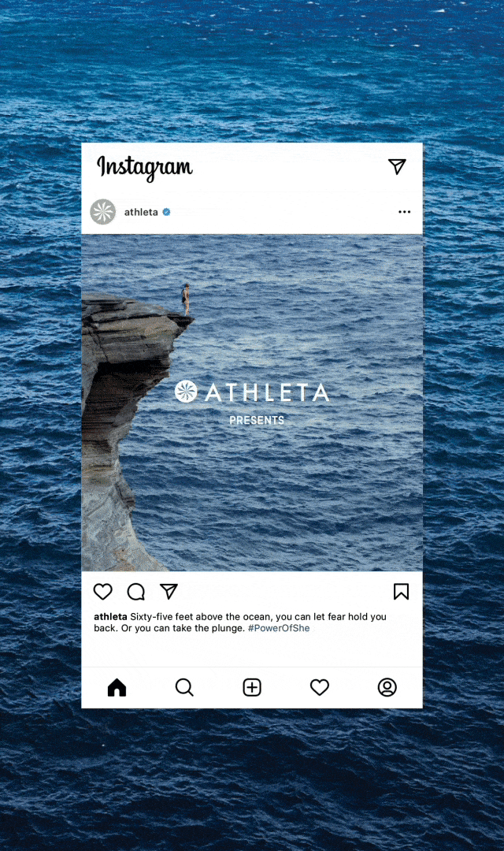Click verified badge next to athleta
504x851 pixels.
click(x=166, y=212)
